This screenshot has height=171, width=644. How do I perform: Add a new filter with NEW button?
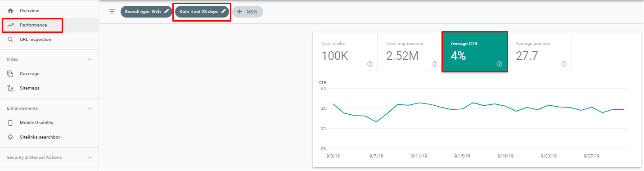point(248,12)
